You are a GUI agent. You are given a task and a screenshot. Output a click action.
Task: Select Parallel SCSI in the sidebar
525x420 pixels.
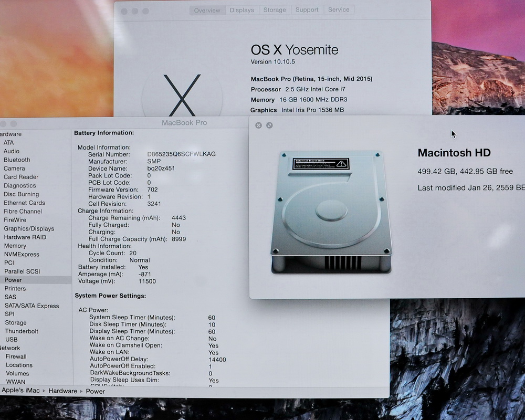coord(22,271)
